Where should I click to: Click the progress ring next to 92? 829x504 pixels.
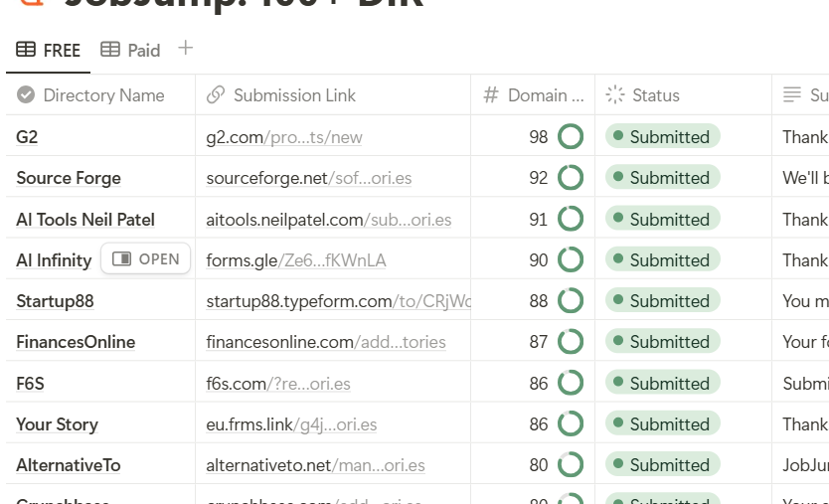click(x=571, y=178)
